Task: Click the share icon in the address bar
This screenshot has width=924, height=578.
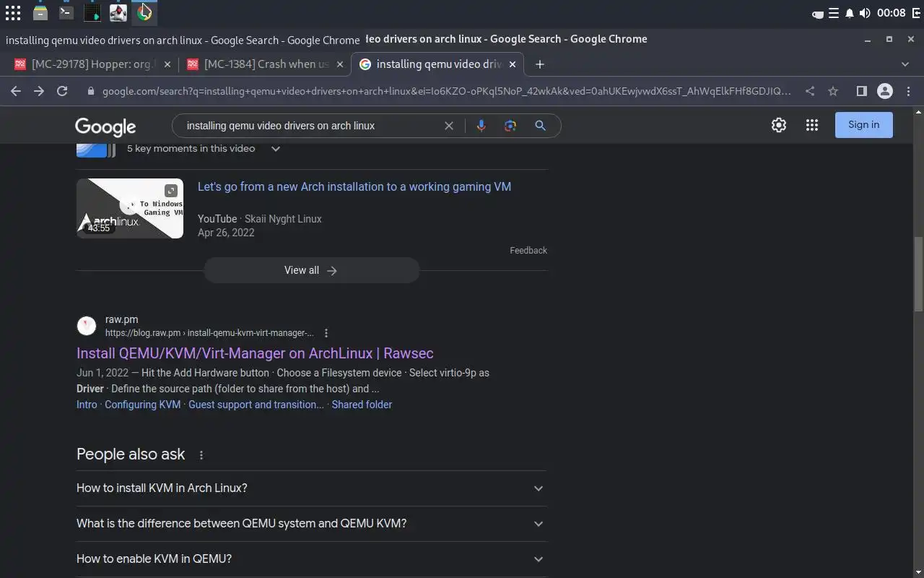Action: click(x=810, y=91)
